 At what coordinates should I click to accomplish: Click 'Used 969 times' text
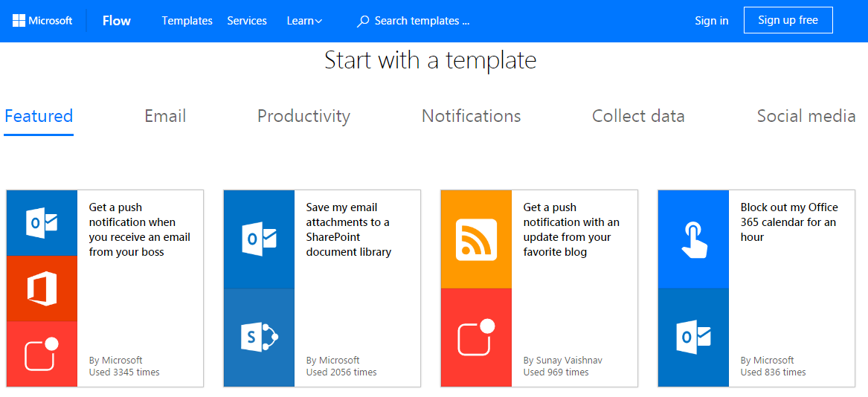coord(556,372)
